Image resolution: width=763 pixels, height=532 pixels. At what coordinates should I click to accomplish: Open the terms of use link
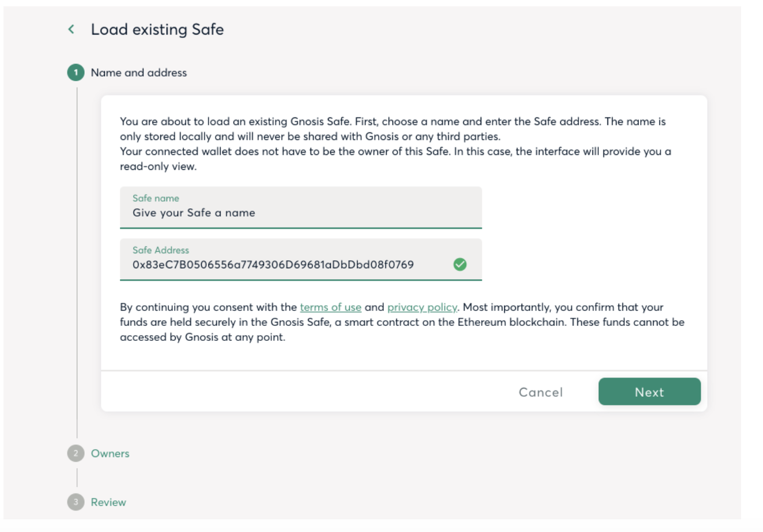click(331, 307)
